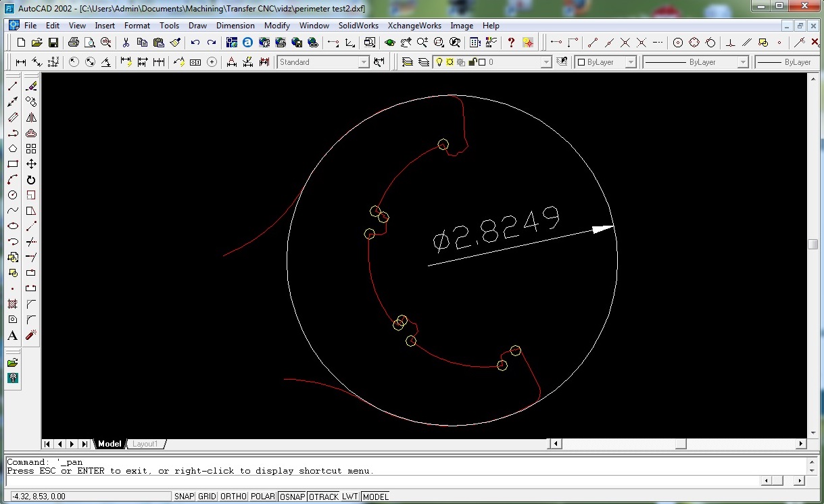Viewport: 824px width, 504px height.
Task: Open the File menu
Action: tap(30, 26)
